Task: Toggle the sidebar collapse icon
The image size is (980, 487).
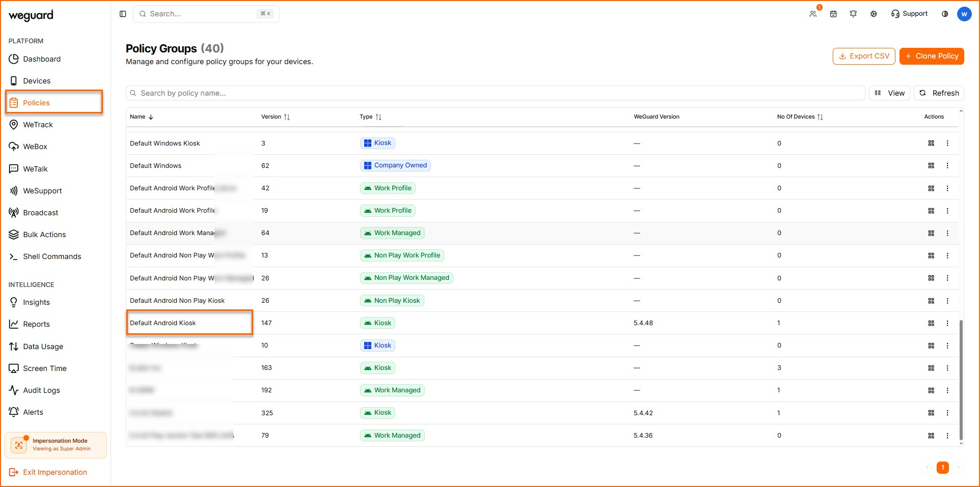Action: [x=123, y=14]
